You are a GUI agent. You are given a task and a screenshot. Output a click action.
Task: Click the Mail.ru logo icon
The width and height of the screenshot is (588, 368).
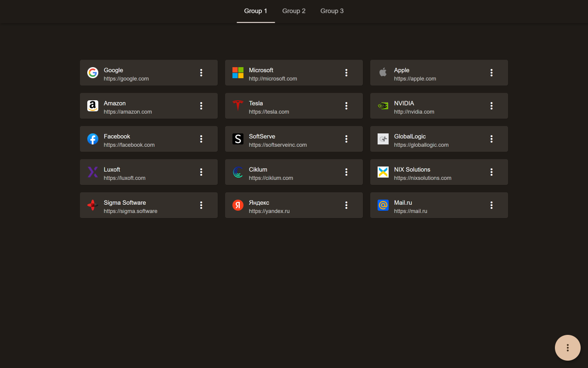click(383, 205)
